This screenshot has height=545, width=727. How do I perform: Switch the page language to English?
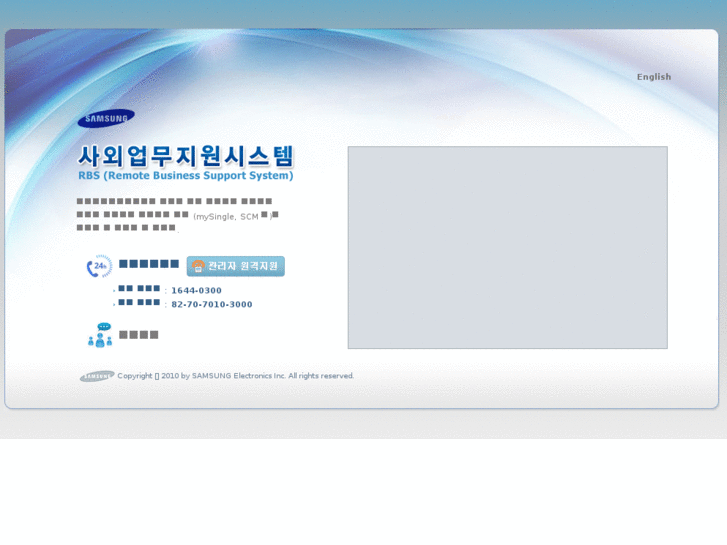point(654,77)
